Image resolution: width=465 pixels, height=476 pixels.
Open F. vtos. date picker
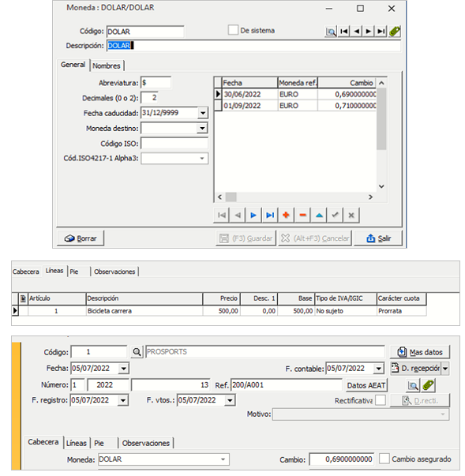[x=230, y=400]
